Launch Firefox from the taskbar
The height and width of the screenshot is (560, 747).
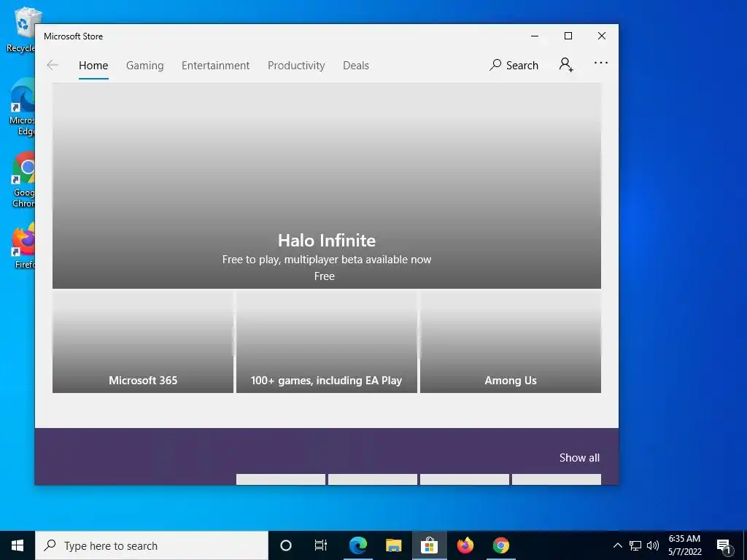pyautogui.click(x=465, y=545)
